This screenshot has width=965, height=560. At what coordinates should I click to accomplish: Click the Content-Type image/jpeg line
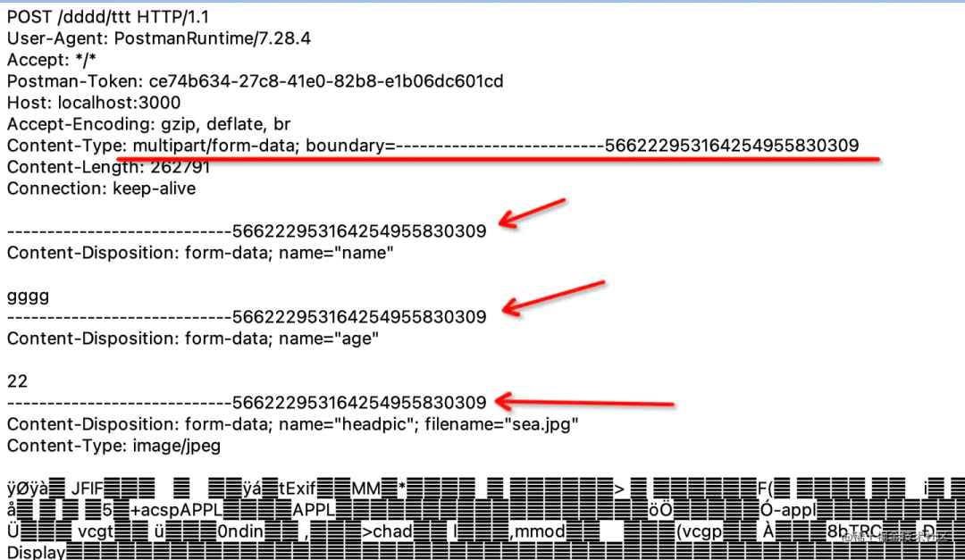[113, 447]
